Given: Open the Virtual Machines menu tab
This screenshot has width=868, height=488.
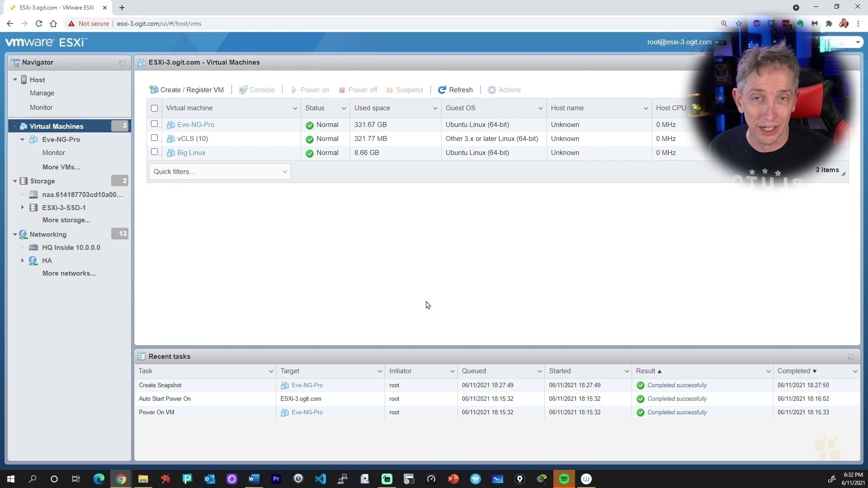Looking at the screenshot, I should pos(57,126).
